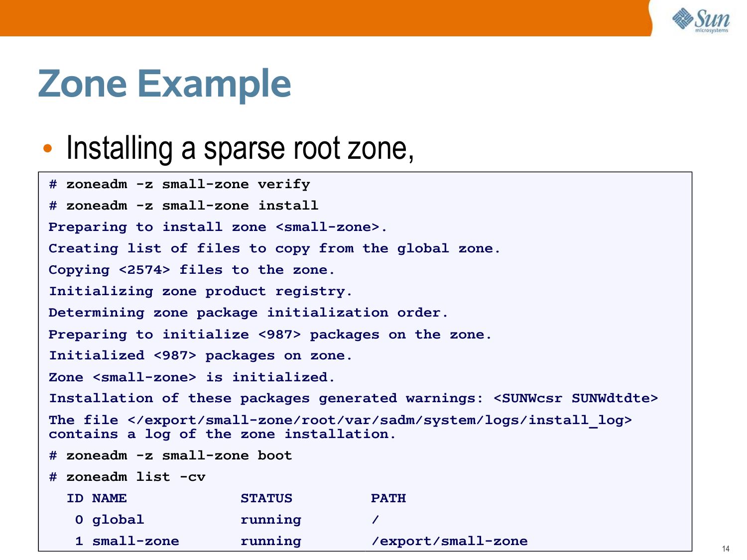Click "Determining zone package initialization order" line
The image size is (747, 560).
(x=248, y=313)
